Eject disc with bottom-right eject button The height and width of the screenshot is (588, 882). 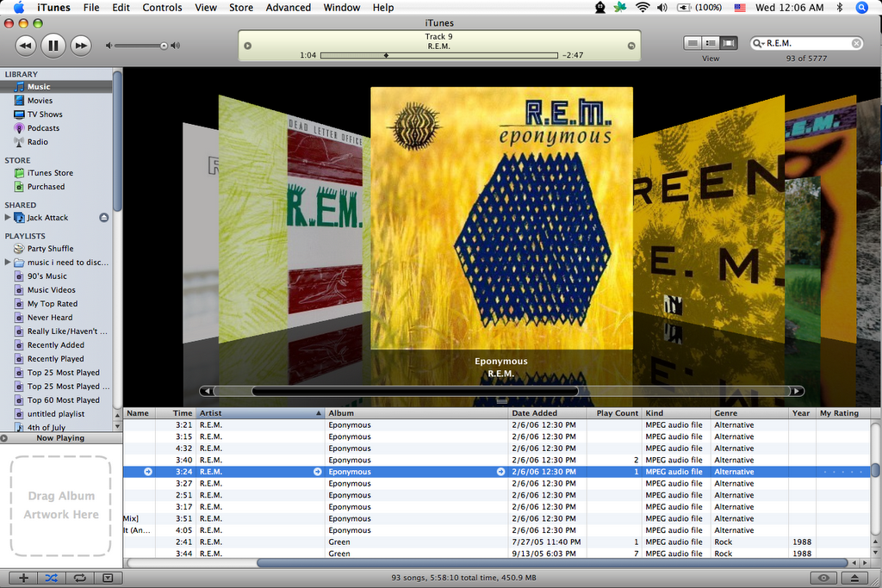(854, 578)
